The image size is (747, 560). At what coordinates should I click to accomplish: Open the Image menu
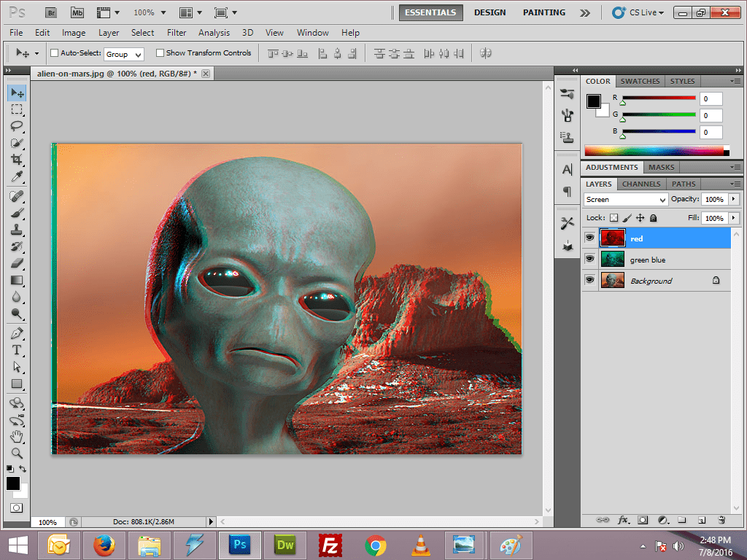74,33
